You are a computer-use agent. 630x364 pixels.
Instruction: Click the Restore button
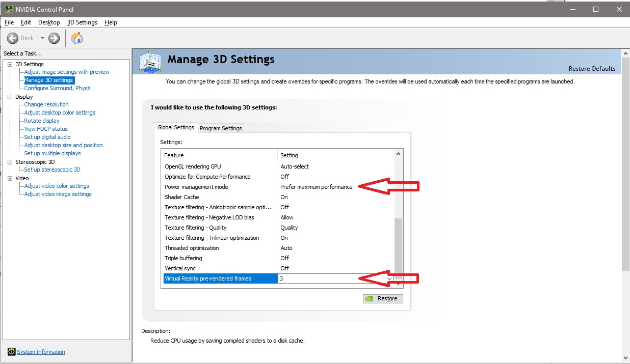pos(383,298)
